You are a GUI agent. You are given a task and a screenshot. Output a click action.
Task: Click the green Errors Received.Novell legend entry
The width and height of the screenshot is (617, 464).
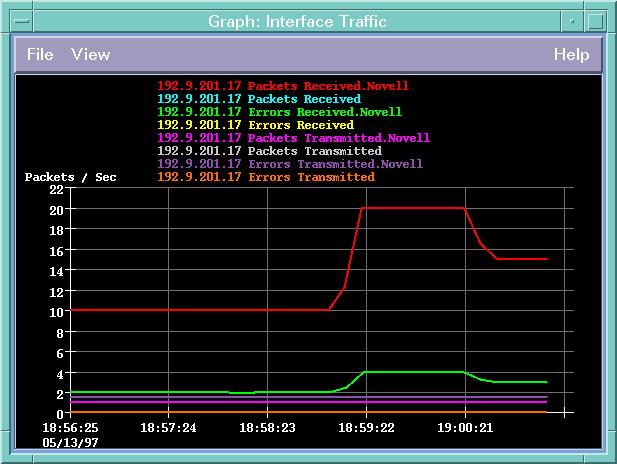pos(279,112)
